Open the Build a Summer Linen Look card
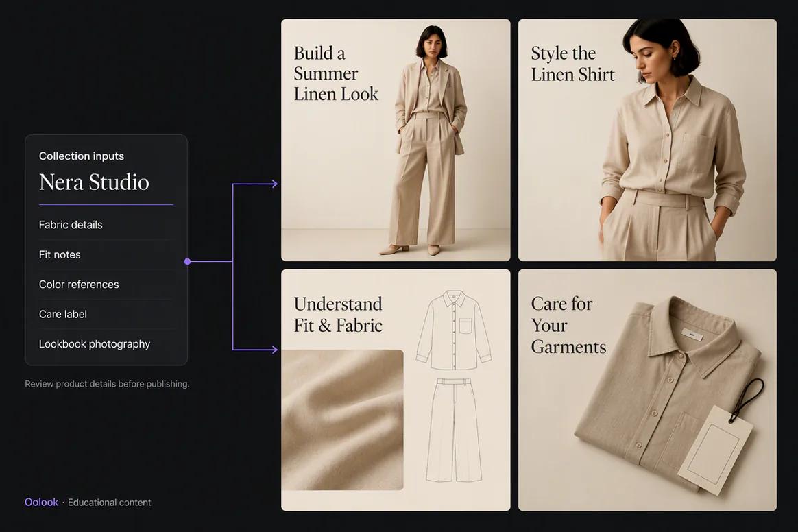 [x=396, y=140]
